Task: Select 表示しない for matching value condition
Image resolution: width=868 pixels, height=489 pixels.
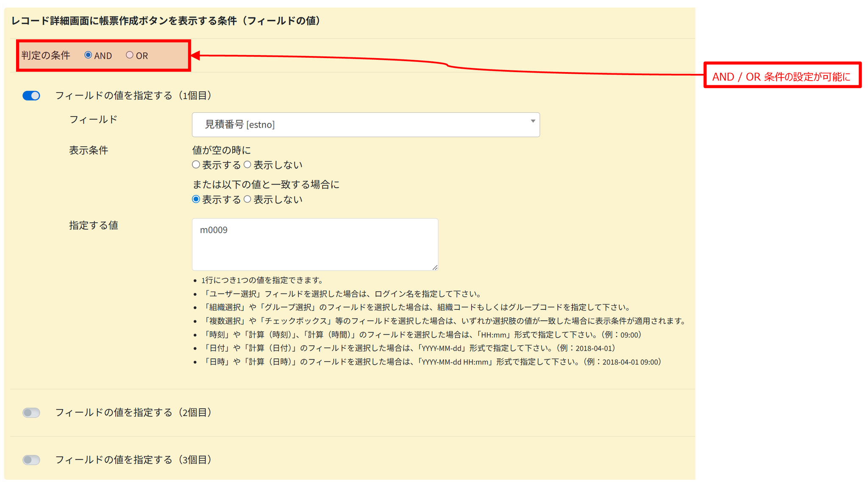Action: [248, 199]
